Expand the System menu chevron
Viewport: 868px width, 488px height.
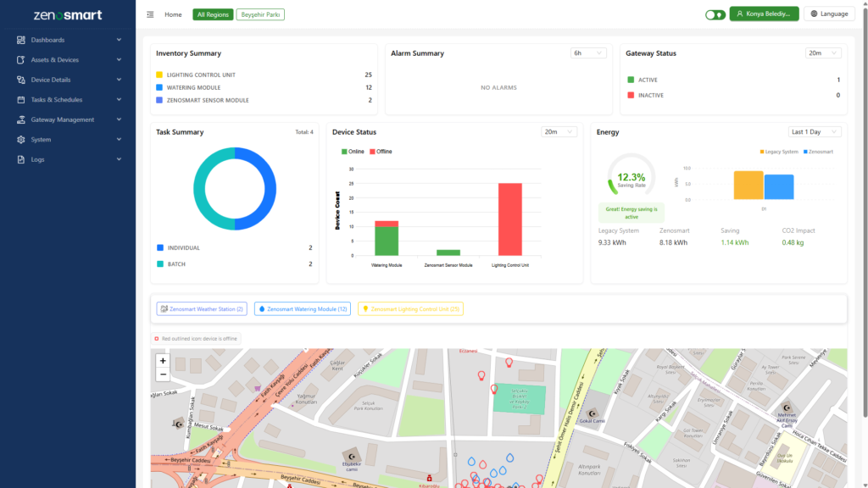click(119, 140)
